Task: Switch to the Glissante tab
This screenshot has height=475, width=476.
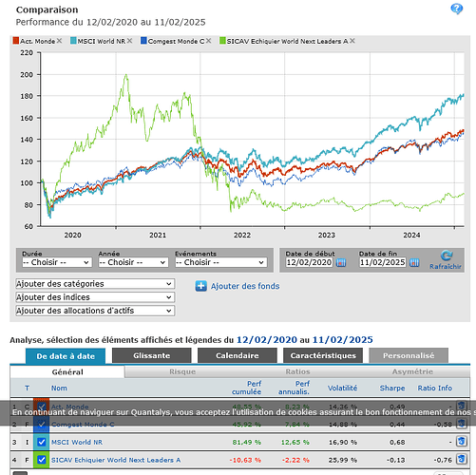Action: (x=152, y=355)
